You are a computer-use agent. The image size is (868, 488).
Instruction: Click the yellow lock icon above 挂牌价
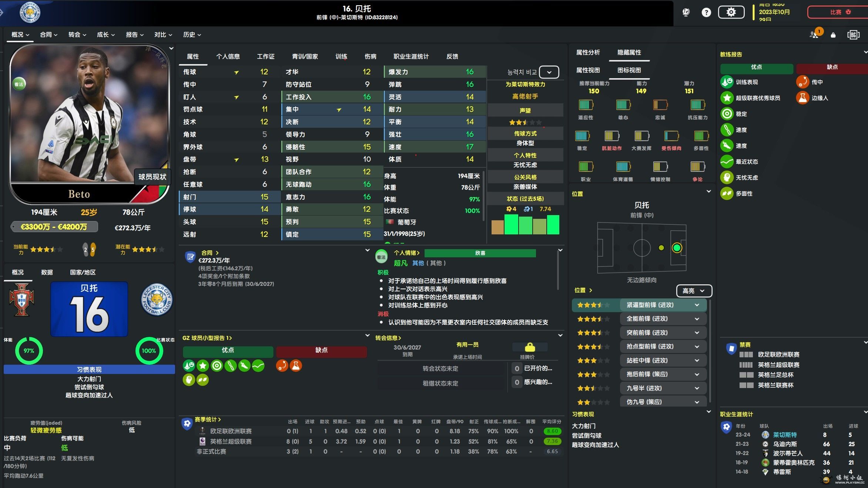(x=530, y=347)
